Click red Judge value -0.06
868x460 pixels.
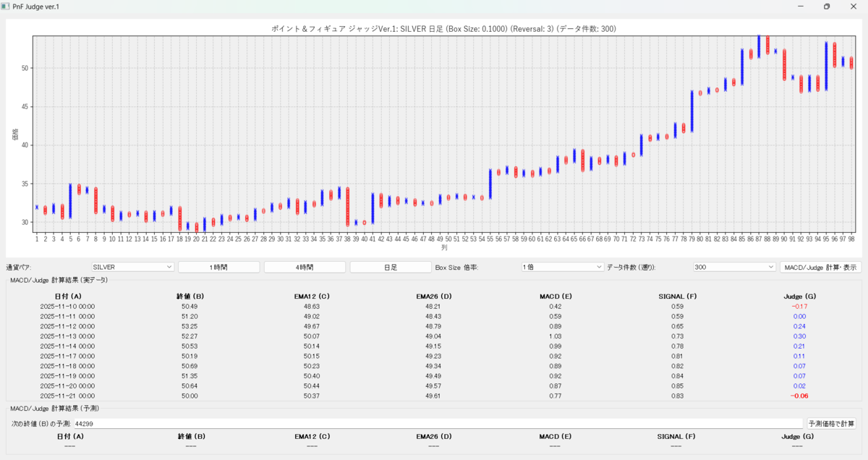point(799,396)
